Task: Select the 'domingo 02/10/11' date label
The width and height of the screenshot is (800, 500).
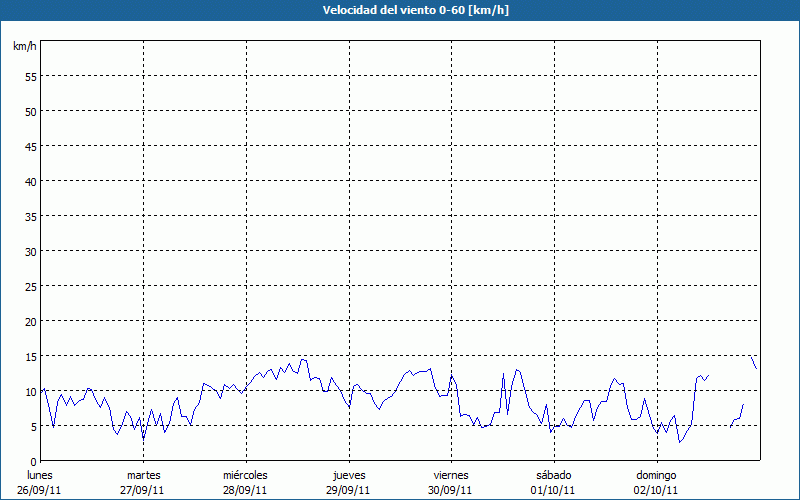Action: 656,482
